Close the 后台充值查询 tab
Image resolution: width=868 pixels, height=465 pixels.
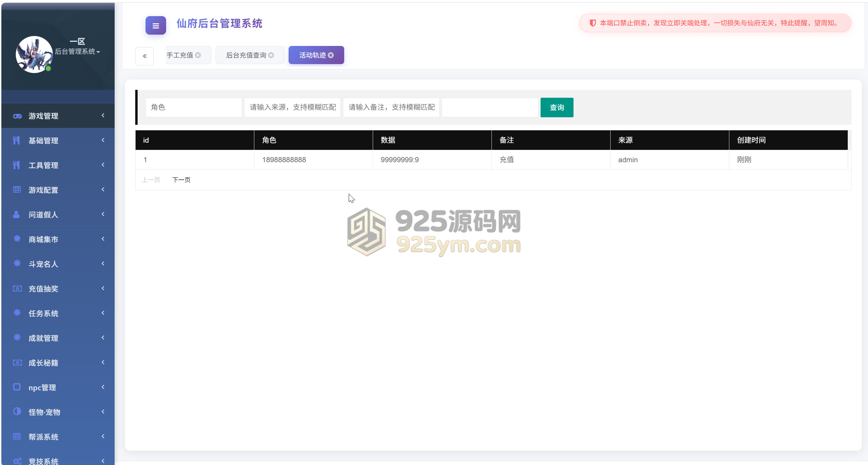271,55
